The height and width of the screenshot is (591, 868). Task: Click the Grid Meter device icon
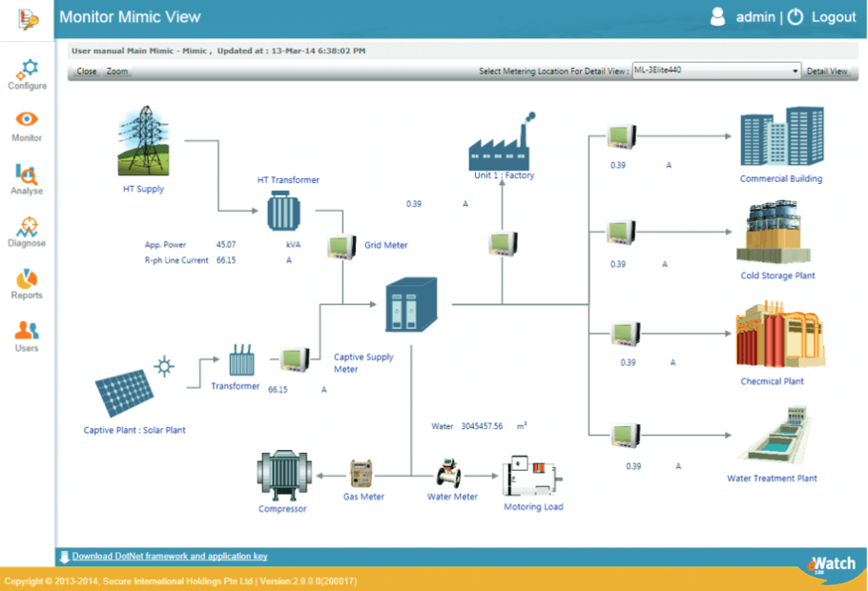342,246
